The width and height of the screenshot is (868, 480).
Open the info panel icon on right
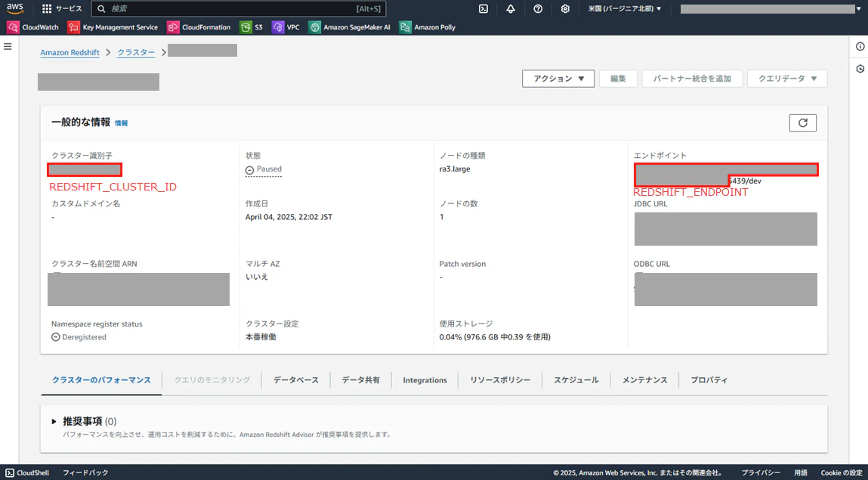pyautogui.click(x=860, y=46)
